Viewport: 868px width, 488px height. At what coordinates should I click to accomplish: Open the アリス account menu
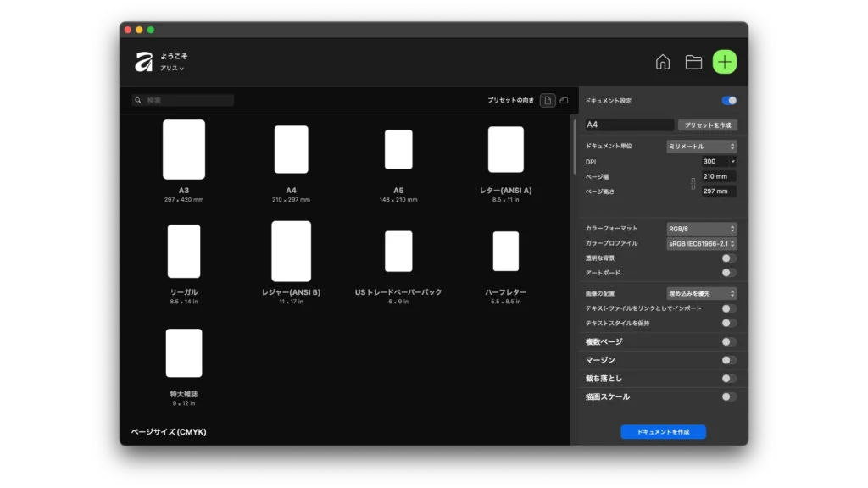click(x=172, y=69)
